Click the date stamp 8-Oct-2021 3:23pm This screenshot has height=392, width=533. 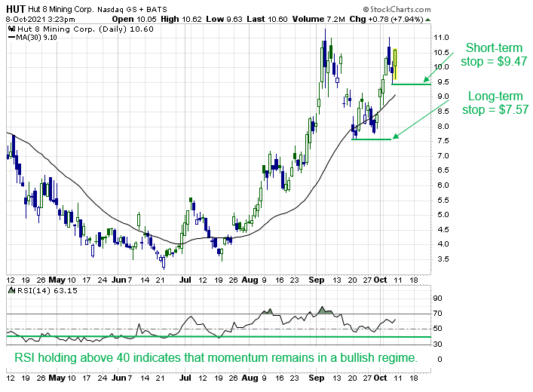(x=40, y=20)
